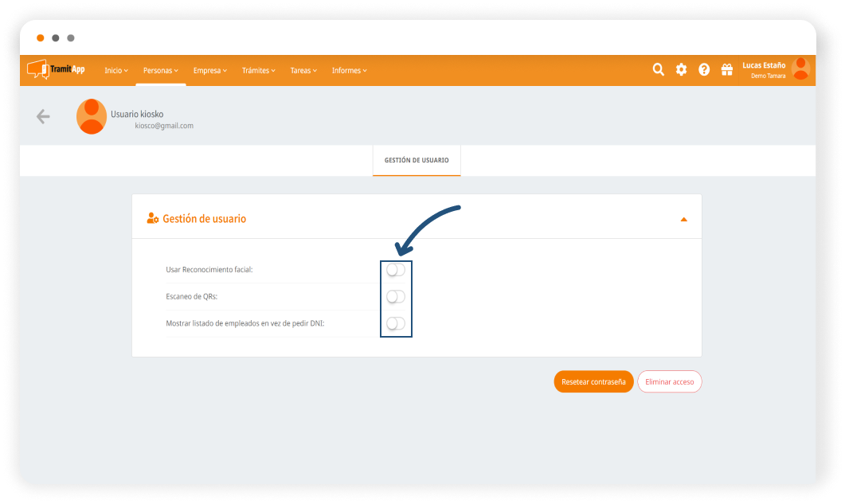Image resolution: width=845 pixels, height=504 pixels.
Task: Open the Trámites dropdown menu
Action: coord(258,71)
